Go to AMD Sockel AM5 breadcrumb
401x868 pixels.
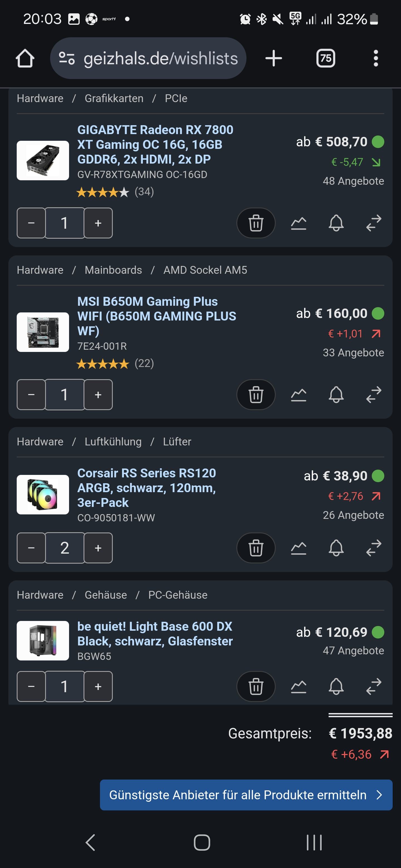[205, 270]
